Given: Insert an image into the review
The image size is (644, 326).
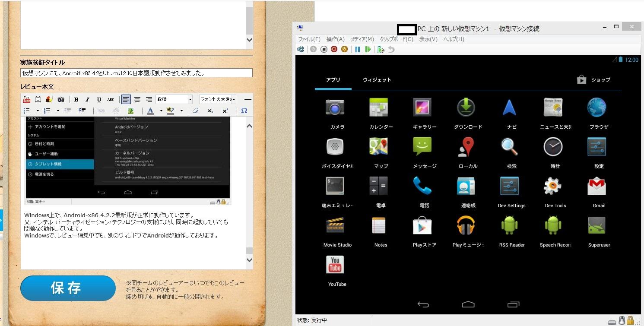Looking at the screenshot, I should tap(130, 111).
